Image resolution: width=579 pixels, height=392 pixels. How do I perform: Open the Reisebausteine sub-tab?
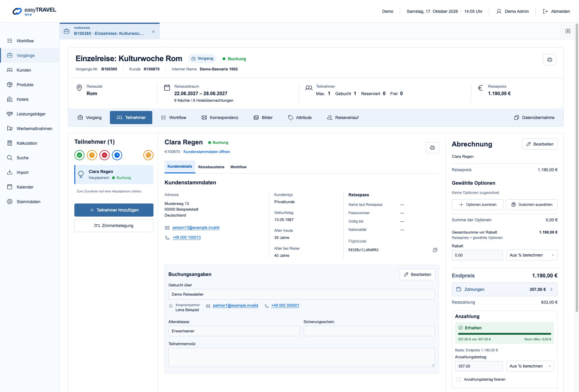coord(211,167)
